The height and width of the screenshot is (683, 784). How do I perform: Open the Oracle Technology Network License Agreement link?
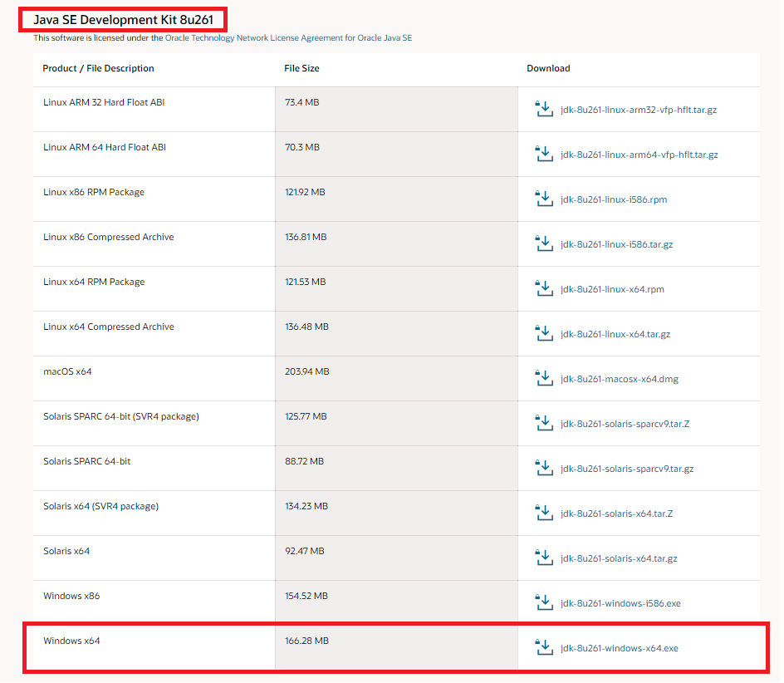click(x=288, y=38)
